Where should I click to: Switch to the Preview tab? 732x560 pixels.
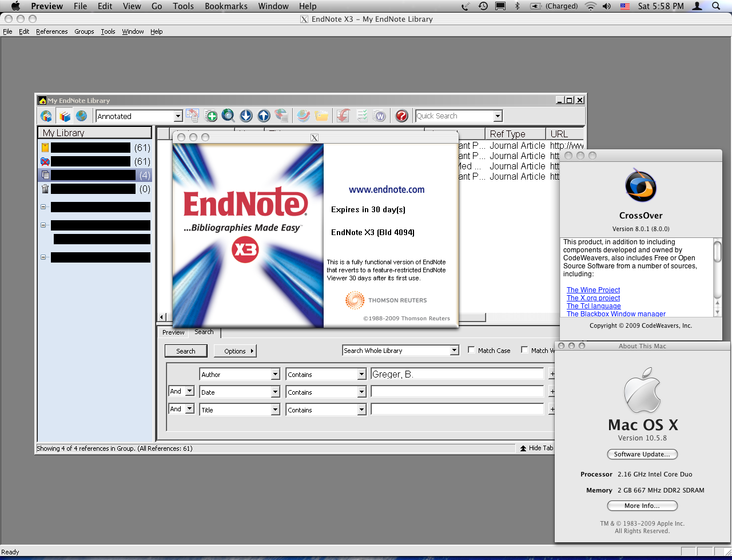173,332
